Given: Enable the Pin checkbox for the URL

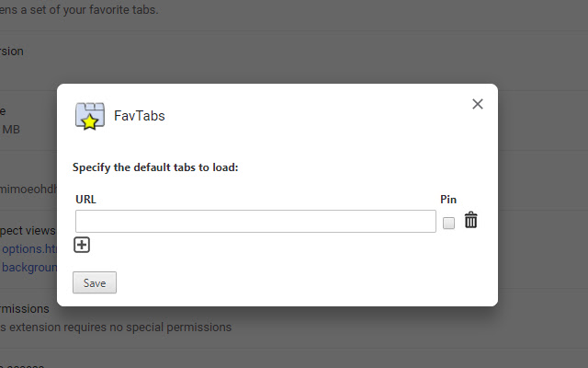Looking at the screenshot, I should [448, 223].
